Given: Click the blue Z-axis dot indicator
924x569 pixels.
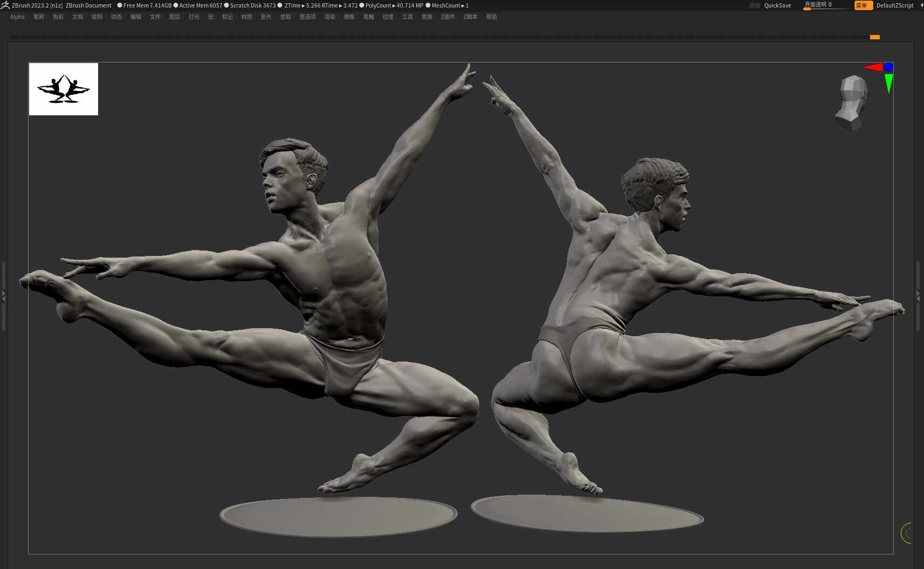Looking at the screenshot, I should [888, 67].
